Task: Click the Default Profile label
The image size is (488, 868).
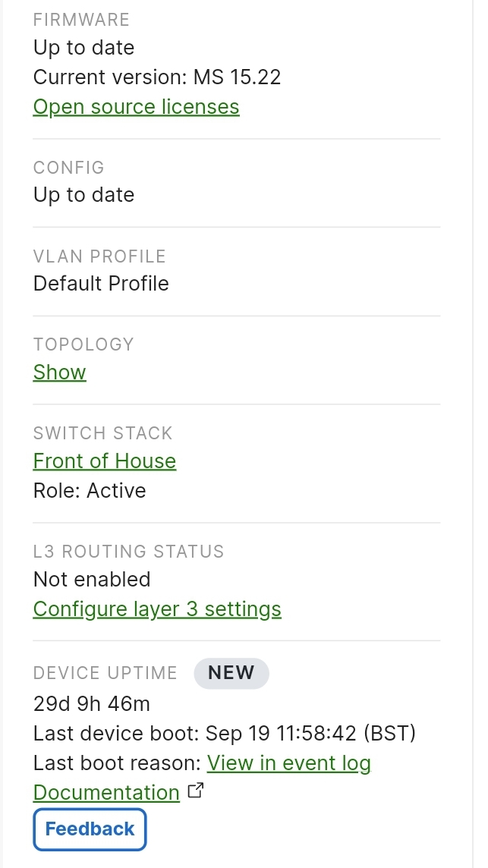Action: [100, 284]
